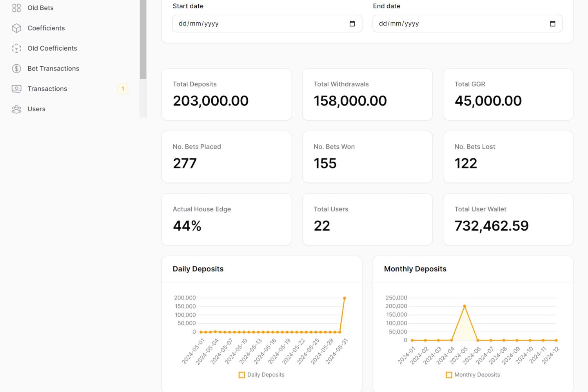Click No. Bets Lost value 122
This screenshot has height=392, width=588.
point(466,163)
